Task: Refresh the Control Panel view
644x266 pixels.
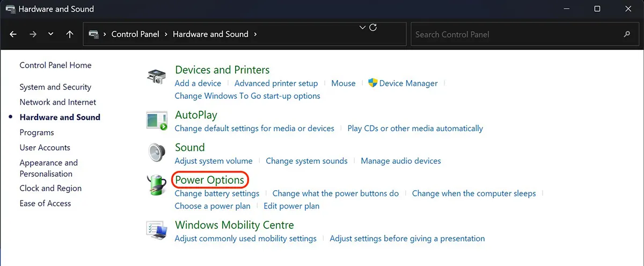Action: tap(374, 27)
